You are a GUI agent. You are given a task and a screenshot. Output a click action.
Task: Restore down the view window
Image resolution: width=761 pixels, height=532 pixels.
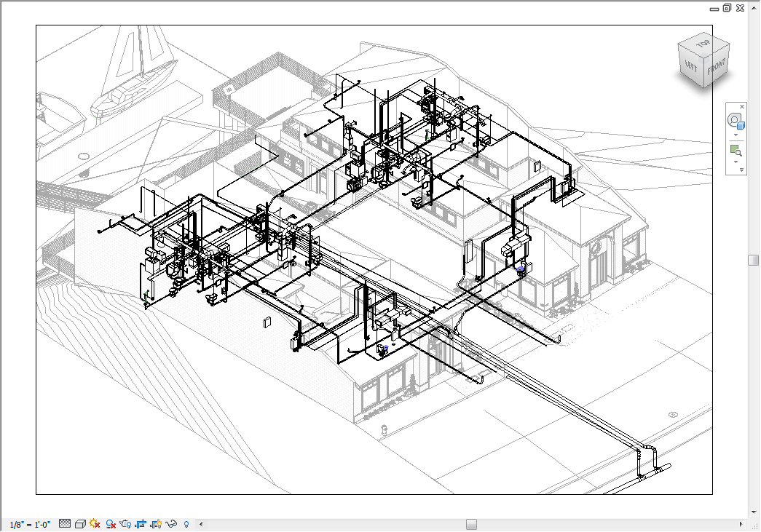coord(727,8)
